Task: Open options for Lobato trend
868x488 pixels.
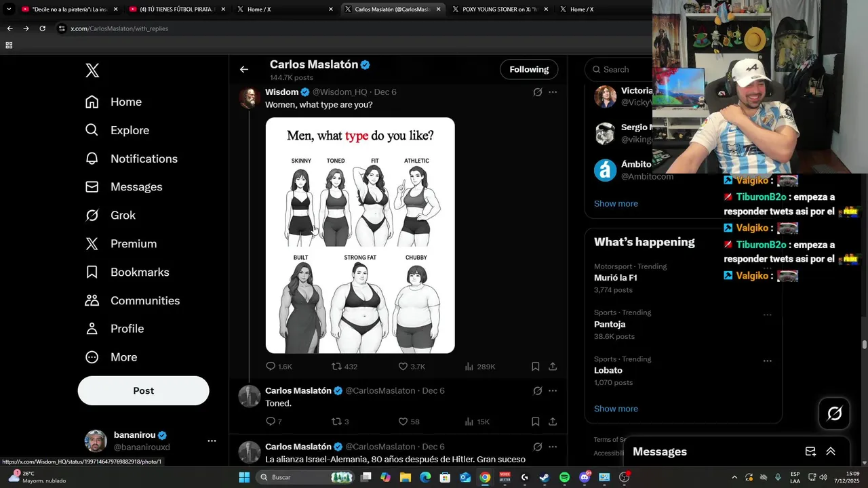Action: coord(768,361)
